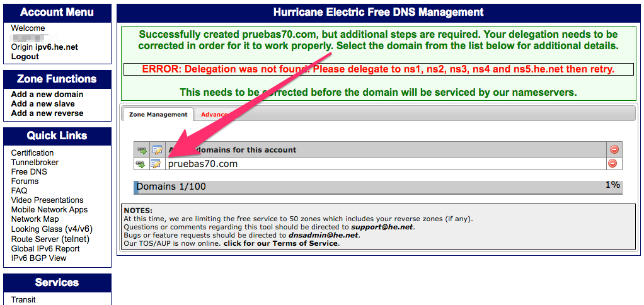Click the Domains 1/100 progress bar
Screen dimensions: 644x305
(378, 187)
